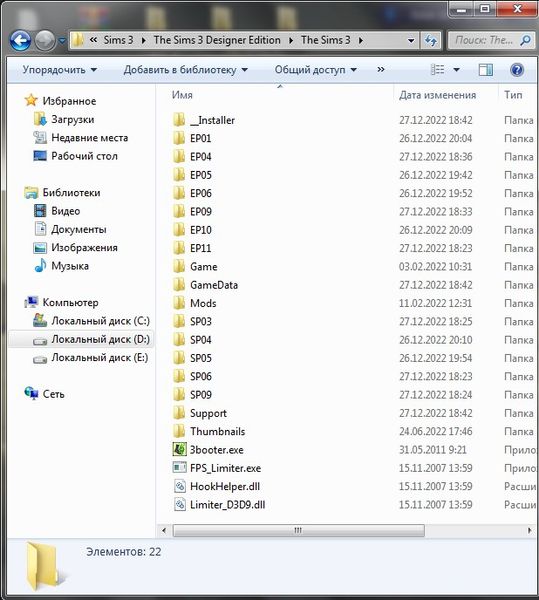Select Sims 3 in the address breadcrumb
539x600 pixels.
pyautogui.click(x=118, y=40)
